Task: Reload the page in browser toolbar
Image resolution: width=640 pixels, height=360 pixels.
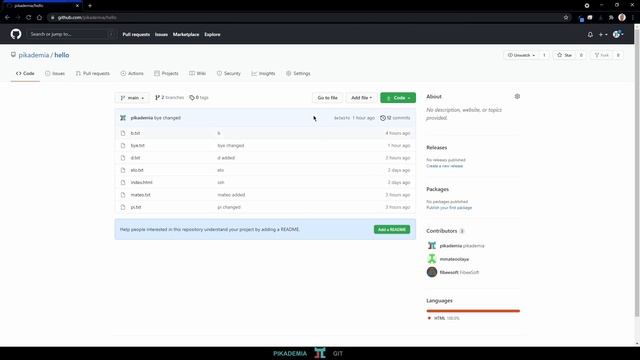Action: (28, 18)
